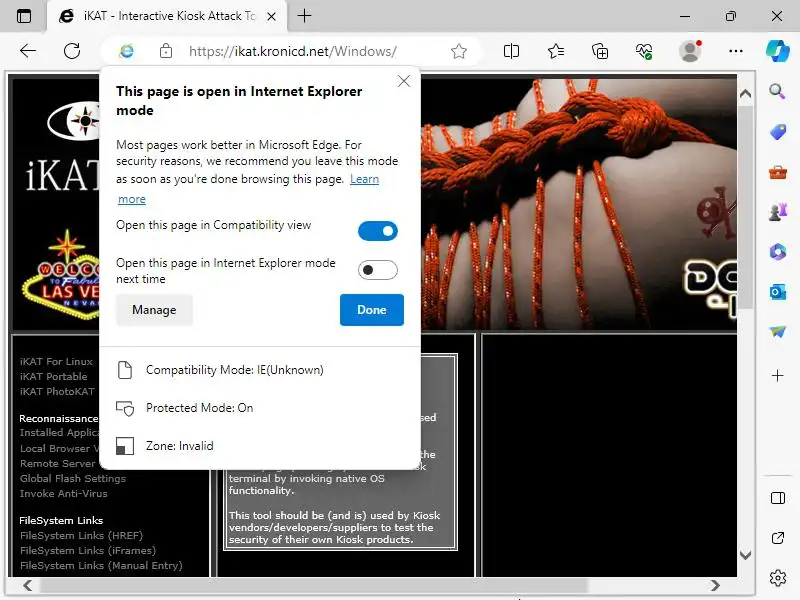
Task: Toggle sidebar visibility panel icon
Action: [x=778, y=498]
